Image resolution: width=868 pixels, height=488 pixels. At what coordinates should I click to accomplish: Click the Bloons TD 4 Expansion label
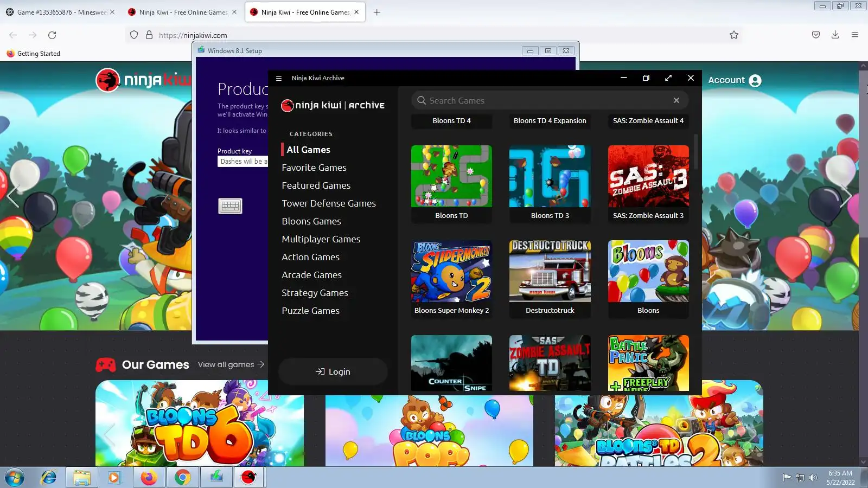click(x=550, y=121)
